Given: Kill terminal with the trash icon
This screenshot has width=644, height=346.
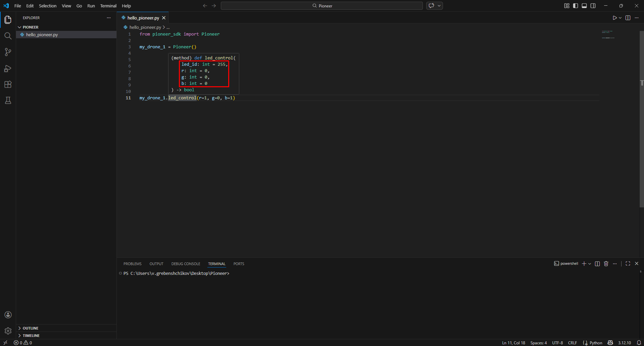Looking at the screenshot, I should pyautogui.click(x=606, y=264).
